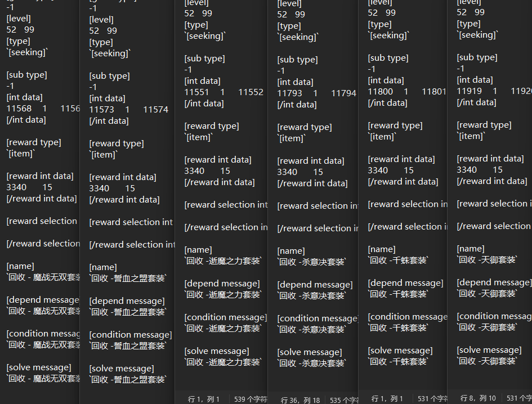Image resolution: width=532 pixels, height=404 pixels.
Task: Click 回收 -杀意决套装 under [solve message]
Action: (312, 363)
